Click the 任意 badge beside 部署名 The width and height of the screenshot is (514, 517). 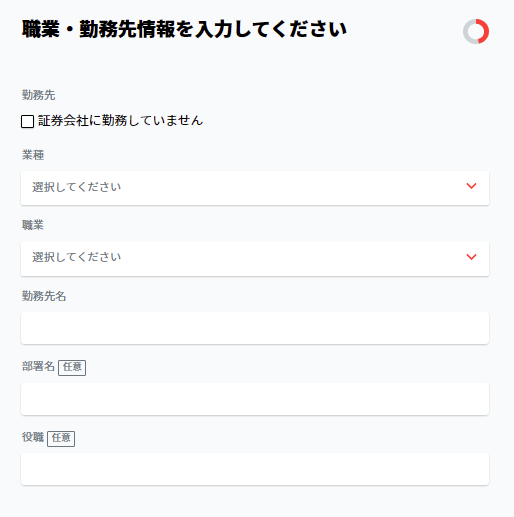pos(72,367)
